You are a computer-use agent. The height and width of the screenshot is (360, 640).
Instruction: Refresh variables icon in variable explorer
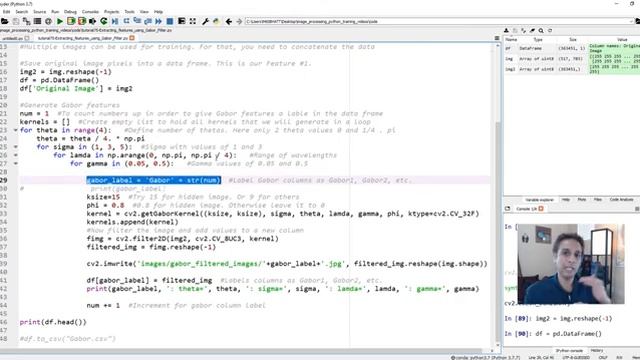[x=550, y=31]
